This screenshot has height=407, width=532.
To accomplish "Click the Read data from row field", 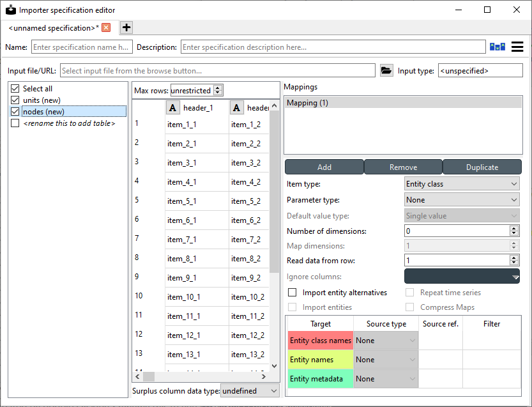I will pos(457,260).
